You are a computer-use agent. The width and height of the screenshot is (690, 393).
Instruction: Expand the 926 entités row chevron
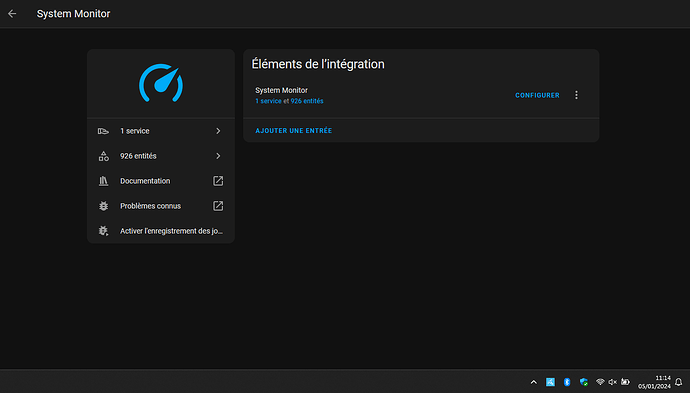tap(218, 156)
